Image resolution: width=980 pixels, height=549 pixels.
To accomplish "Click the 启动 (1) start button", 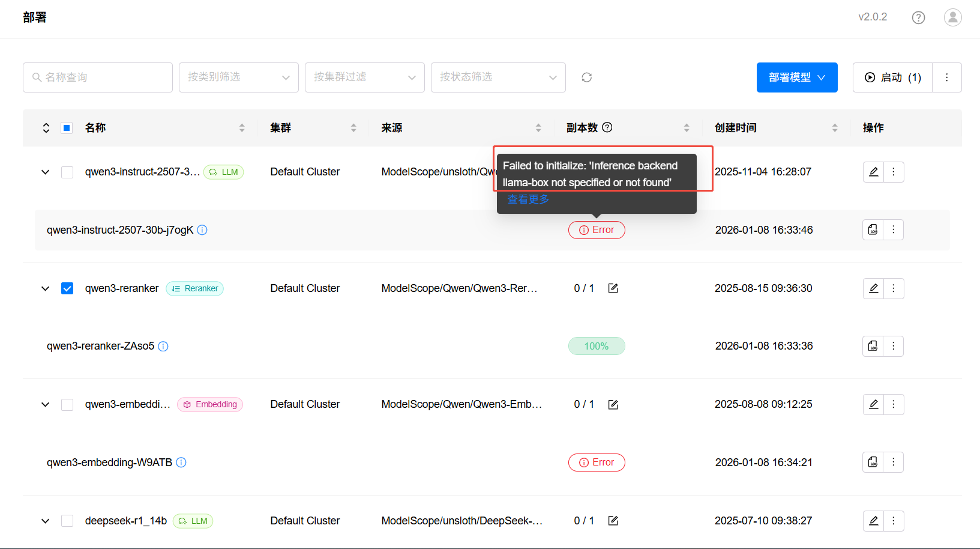I will [x=892, y=77].
